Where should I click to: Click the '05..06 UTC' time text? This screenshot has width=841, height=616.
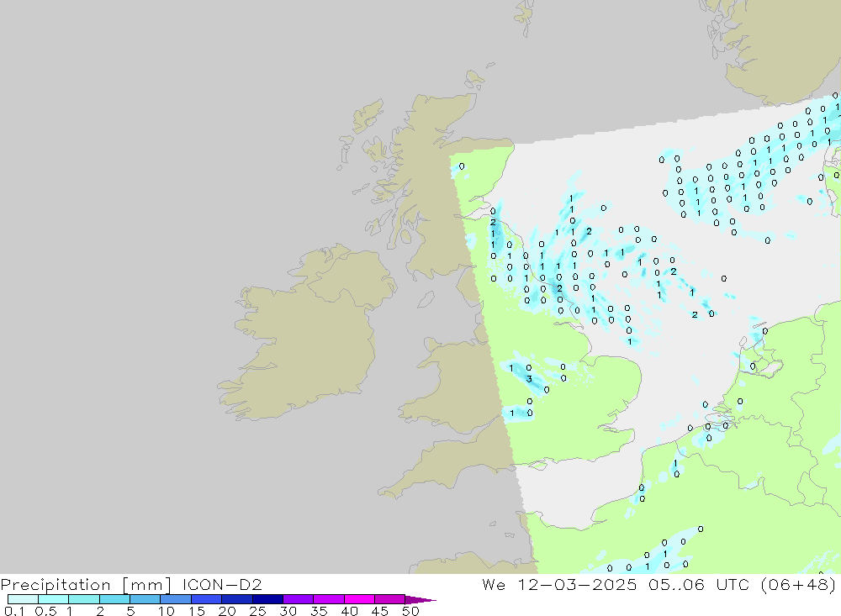click(698, 584)
